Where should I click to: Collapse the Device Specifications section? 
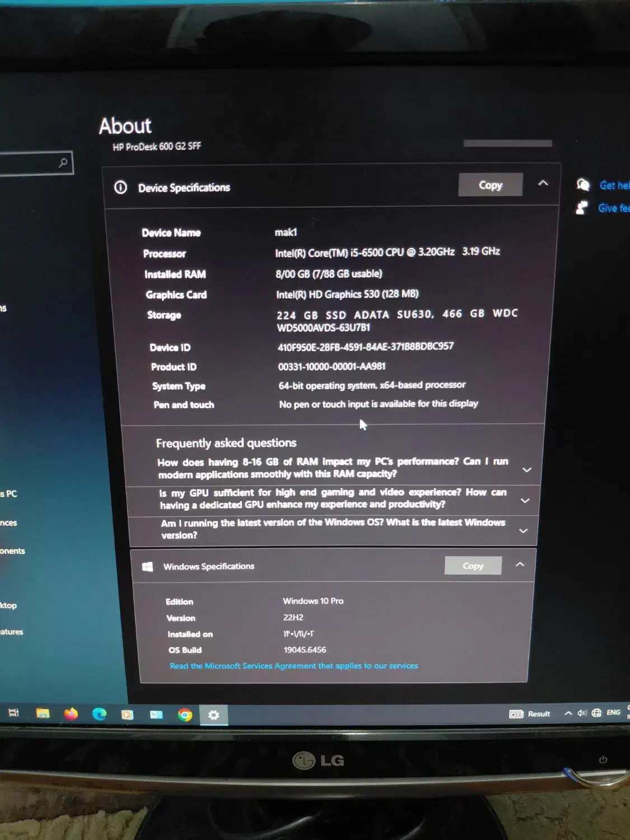pyautogui.click(x=543, y=183)
